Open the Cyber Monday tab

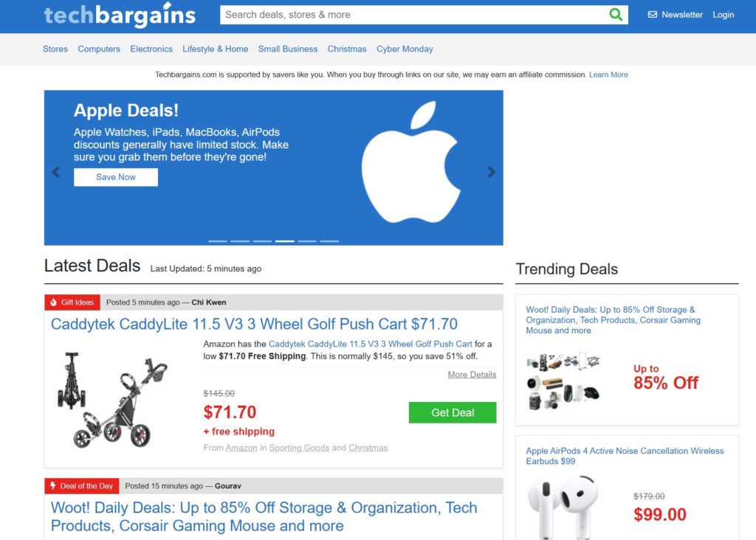pos(405,49)
